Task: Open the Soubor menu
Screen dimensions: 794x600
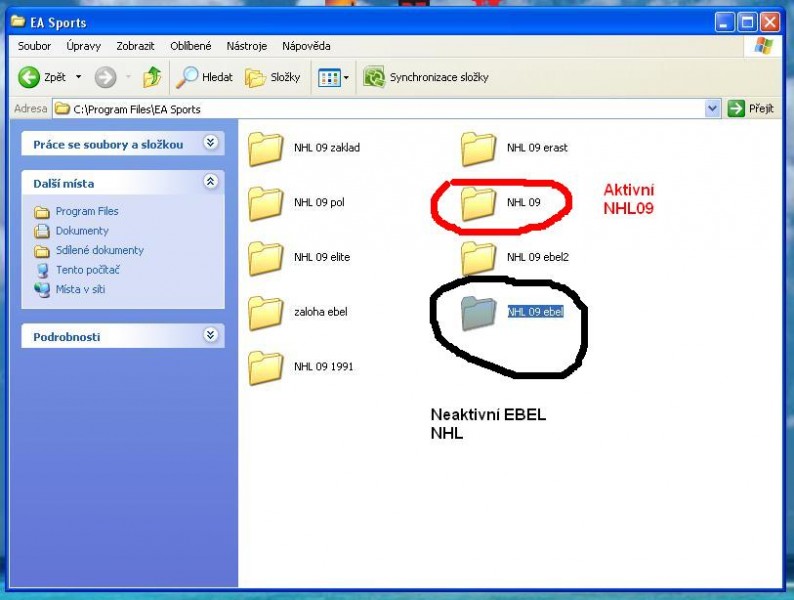Action: [34, 46]
